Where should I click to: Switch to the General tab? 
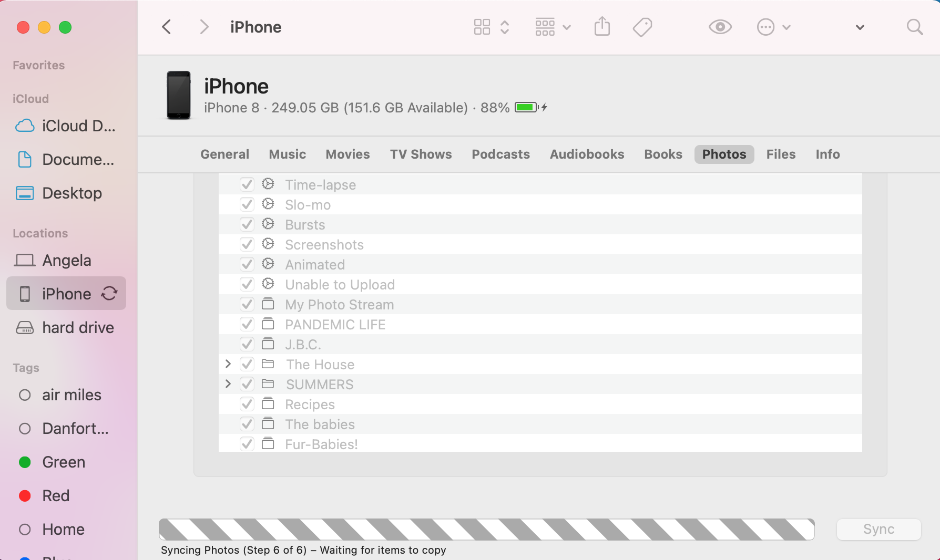click(225, 154)
